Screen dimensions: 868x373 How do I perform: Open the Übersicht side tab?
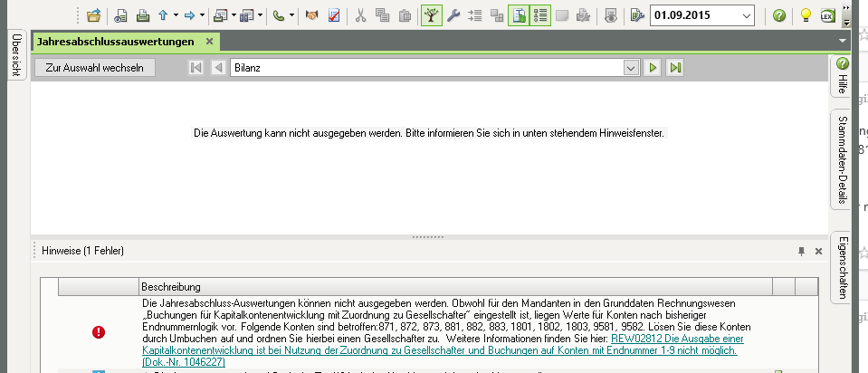point(17,54)
